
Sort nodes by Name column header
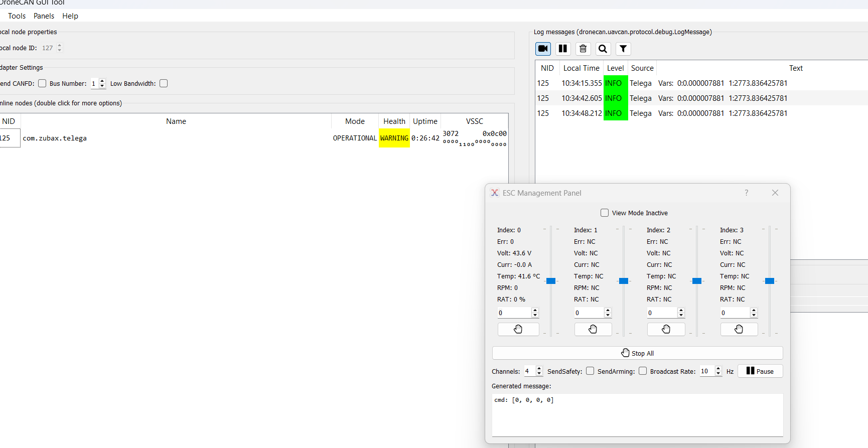click(x=176, y=121)
